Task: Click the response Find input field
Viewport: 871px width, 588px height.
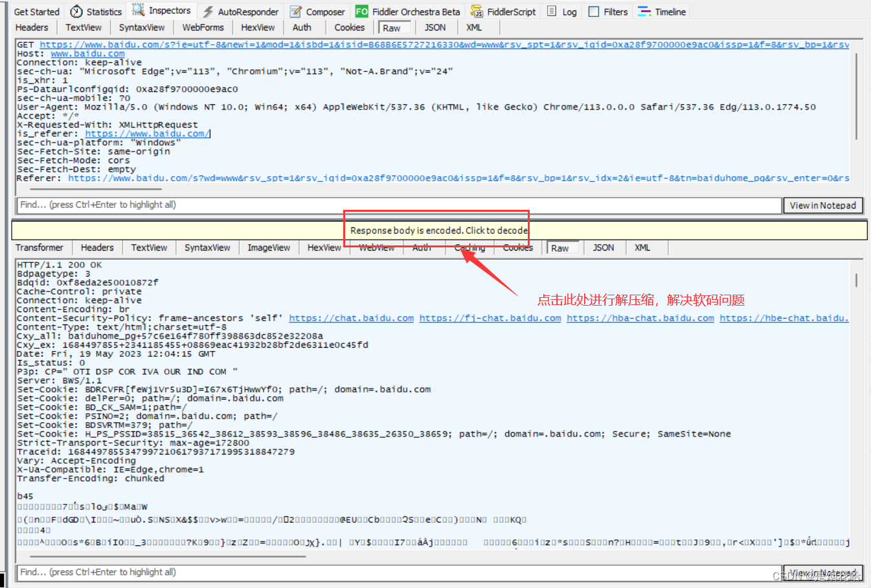Action: [x=399, y=572]
